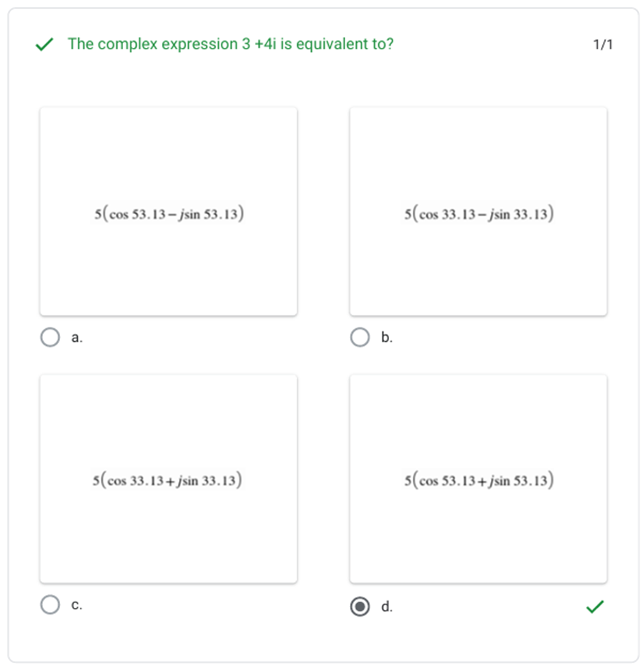This screenshot has width=644, height=668.
Task: Click the formula 5(cos 53.13 − jsin 53.13)
Action: (x=169, y=214)
